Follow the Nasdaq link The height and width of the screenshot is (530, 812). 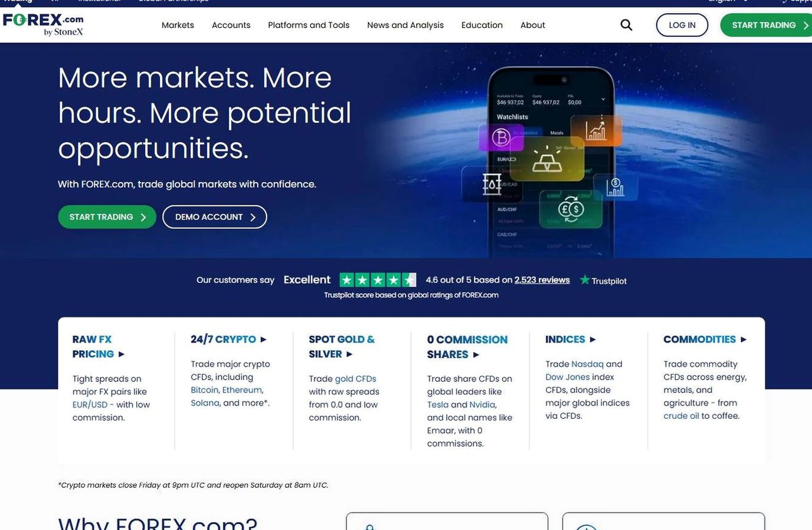tap(588, 364)
